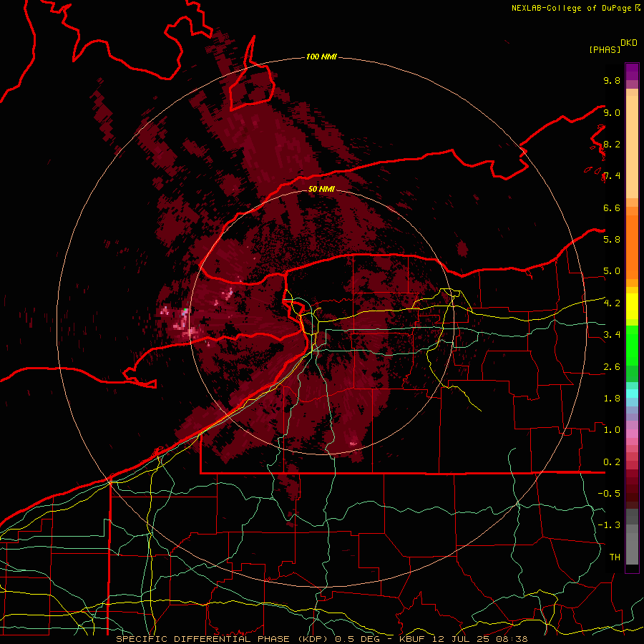
Task: Click the -1.3 value on the color scale
Action: tap(609, 525)
